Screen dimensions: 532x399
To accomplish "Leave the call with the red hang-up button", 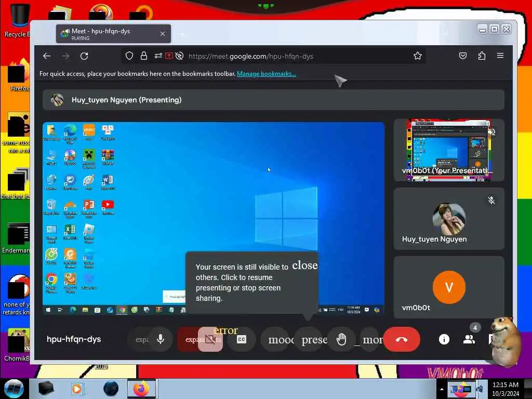I will pyautogui.click(x=402, y=339).
